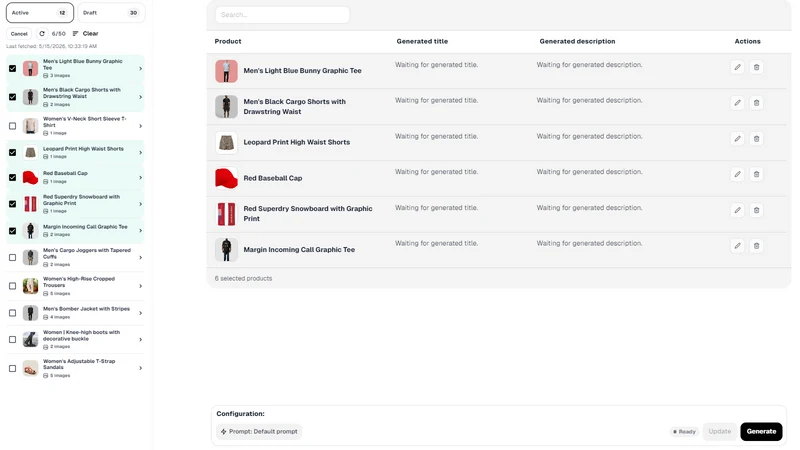The image size is (800, 450).
Task: Open Women Knee-high boots sidebar thumbnail
Action: coord(30,339)
